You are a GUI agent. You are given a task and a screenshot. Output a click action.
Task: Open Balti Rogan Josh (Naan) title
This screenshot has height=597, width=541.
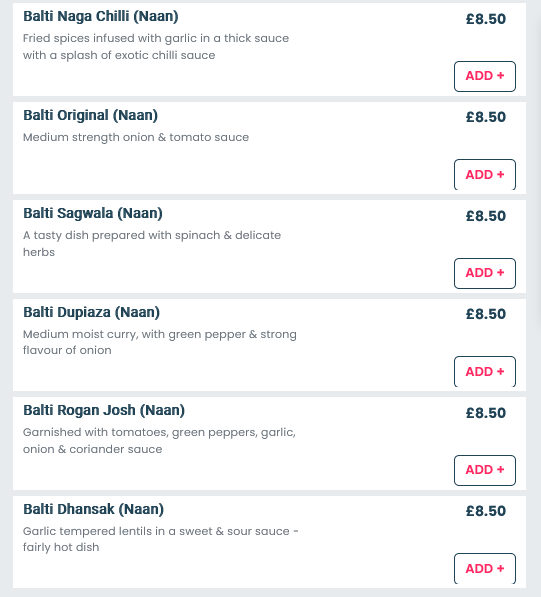point(104,410)
